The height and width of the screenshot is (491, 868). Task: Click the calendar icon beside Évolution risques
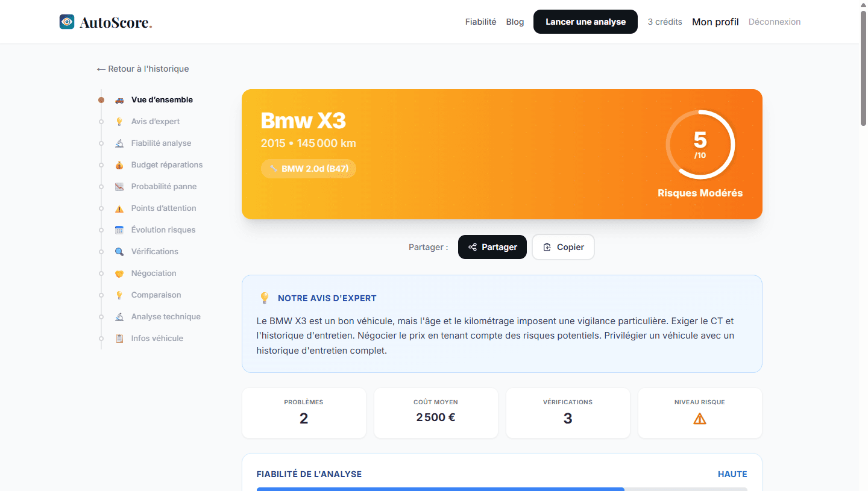coord(119,230)
